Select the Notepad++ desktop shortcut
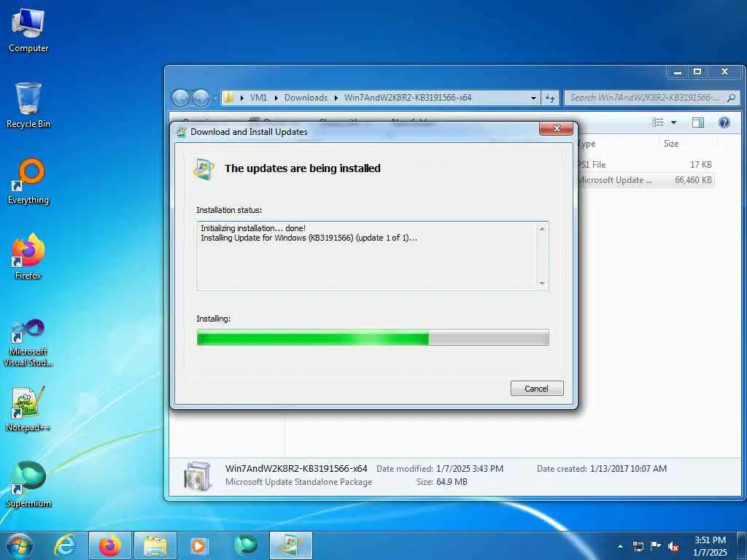Screen dimensions: 747x560 [28, 408]
